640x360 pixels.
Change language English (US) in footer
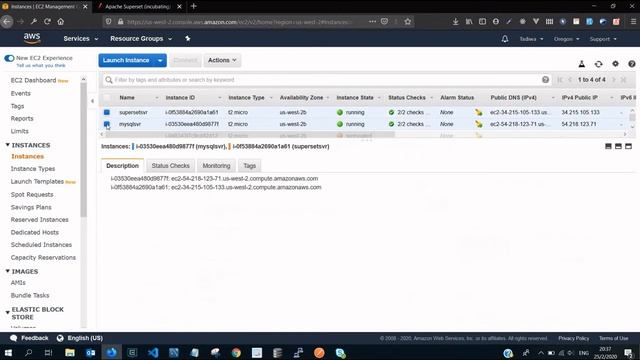(80, 338)
